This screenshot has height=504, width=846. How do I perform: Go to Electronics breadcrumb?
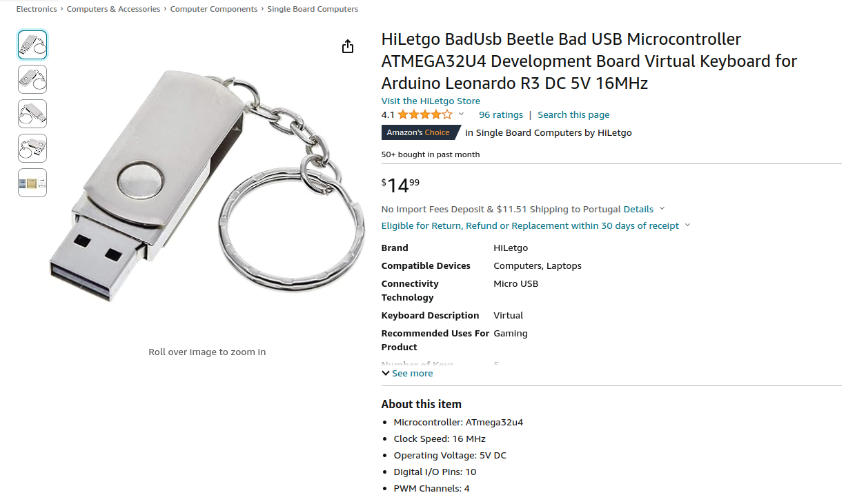pyautogui.click(x=37, y=9)
